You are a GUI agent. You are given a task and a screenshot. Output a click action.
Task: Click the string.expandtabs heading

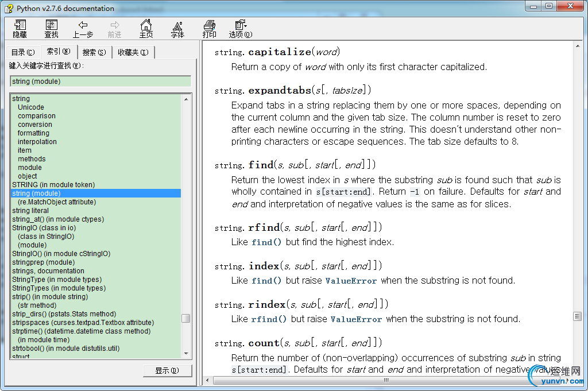pyautogui.click(x=293, y=90)
